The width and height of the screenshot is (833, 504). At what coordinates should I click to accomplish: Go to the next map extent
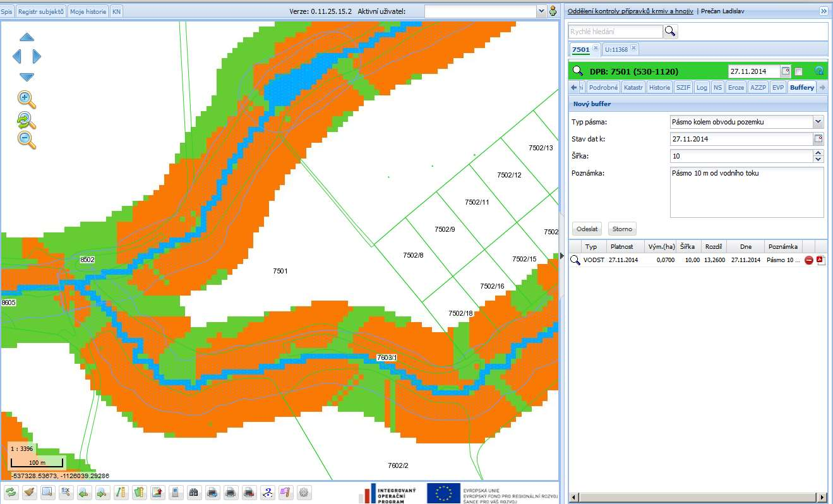pyautogui.click(x=102, y=492)
